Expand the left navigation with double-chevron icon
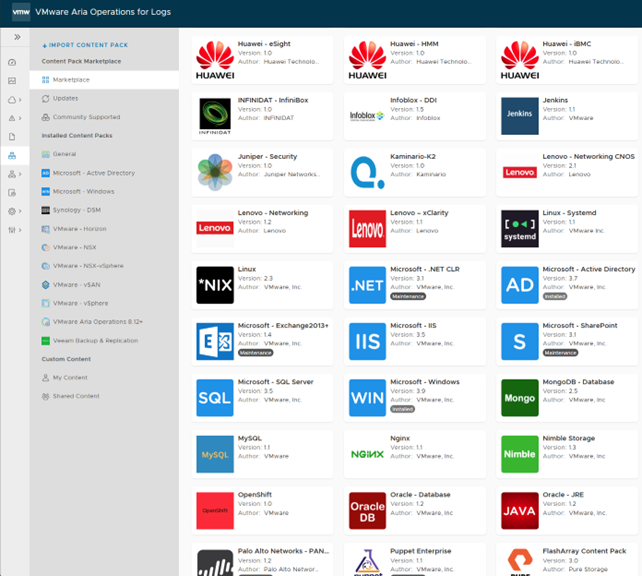This screenshot has width=642, height=576. point(17,37)
